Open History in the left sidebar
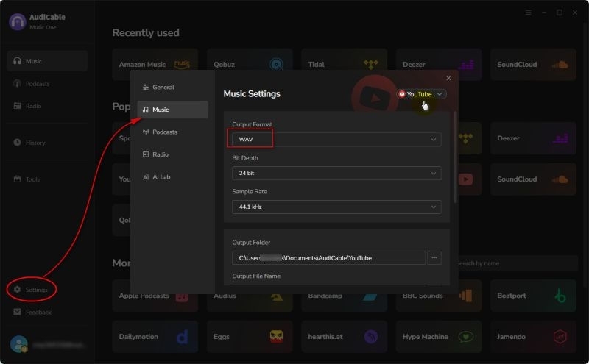The width and height of the screenshot is (589, 364). pyautogui.click(x=47, y=143)
